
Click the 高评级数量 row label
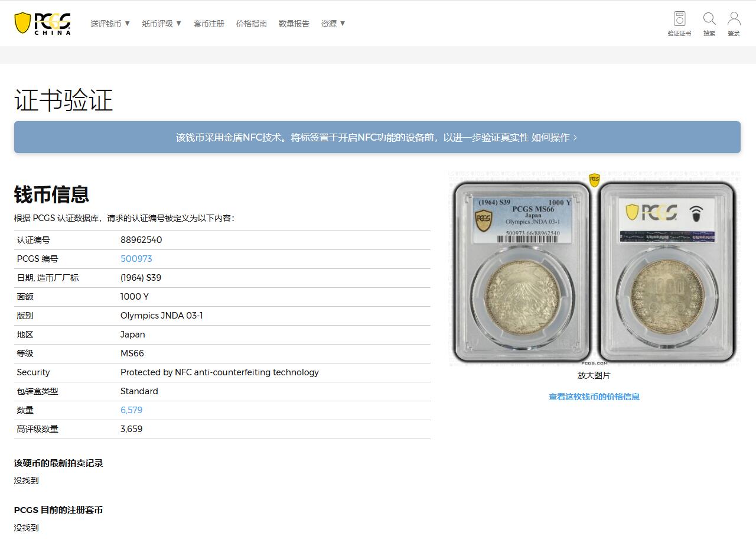click(38, 429)
